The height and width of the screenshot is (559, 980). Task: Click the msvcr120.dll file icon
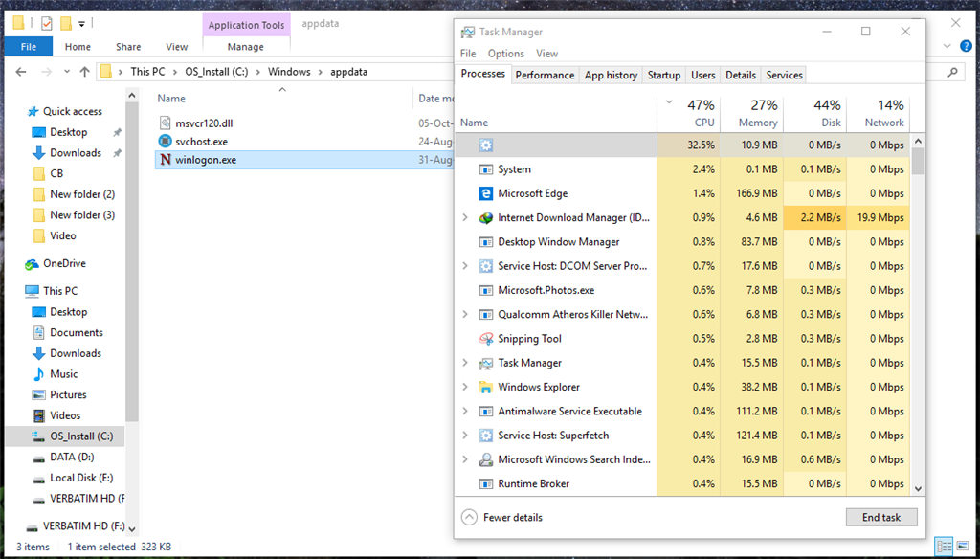pyautogui.click(x=165, y=123)
